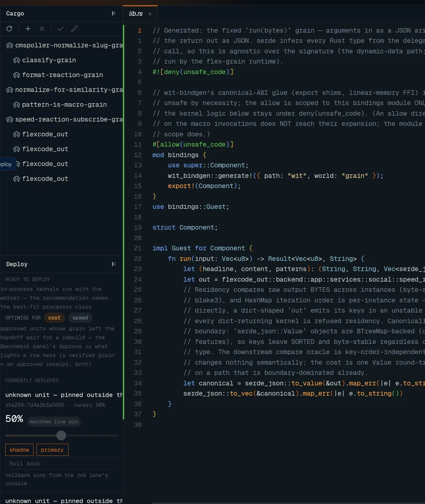425x504 pixels.
Task: Open the Deploy panel options menu
Action: [114, 264]
